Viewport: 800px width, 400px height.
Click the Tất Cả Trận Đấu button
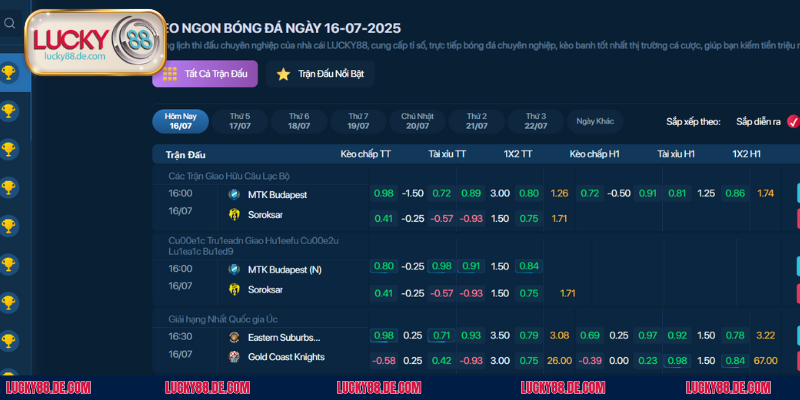[205, 74]
